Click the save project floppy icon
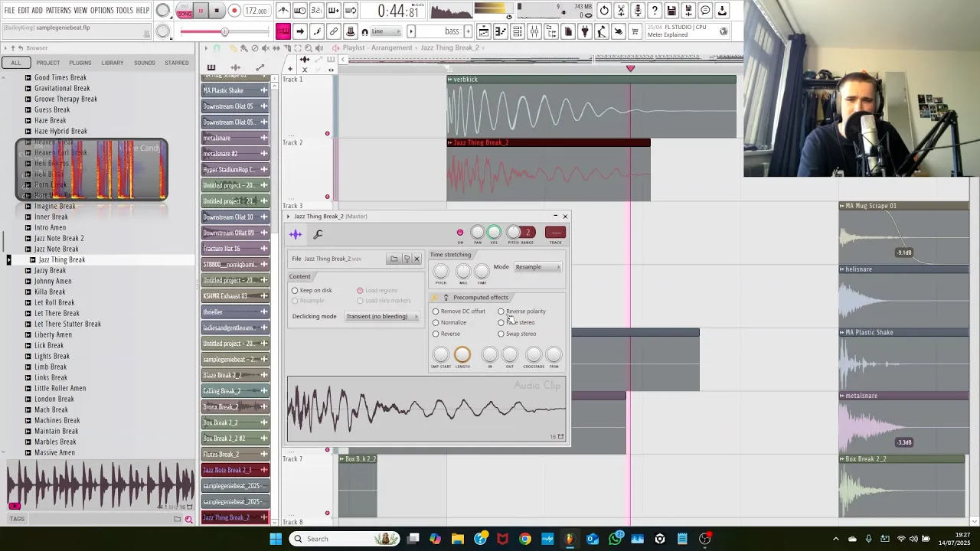This screenshot has height=551, width=980. coord(671,11)
